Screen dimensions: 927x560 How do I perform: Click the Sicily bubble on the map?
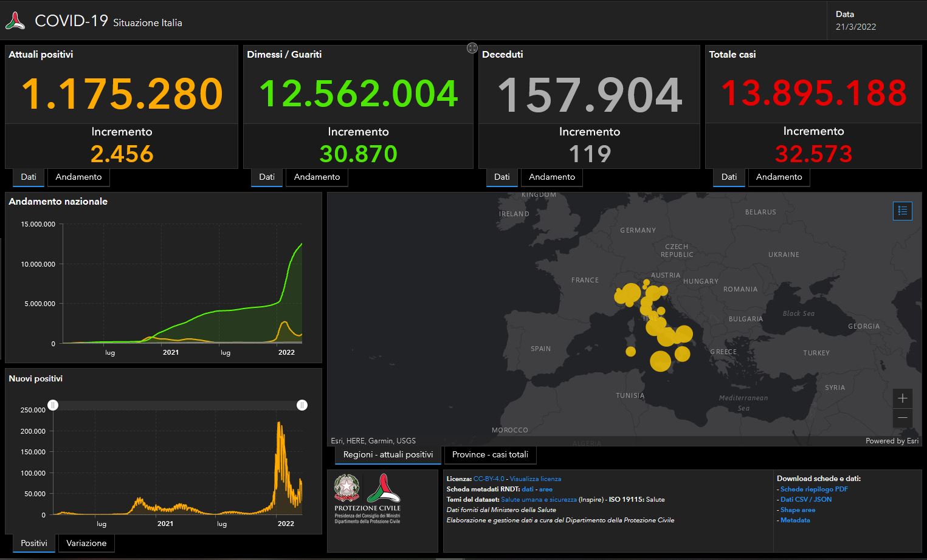(660, 361)
